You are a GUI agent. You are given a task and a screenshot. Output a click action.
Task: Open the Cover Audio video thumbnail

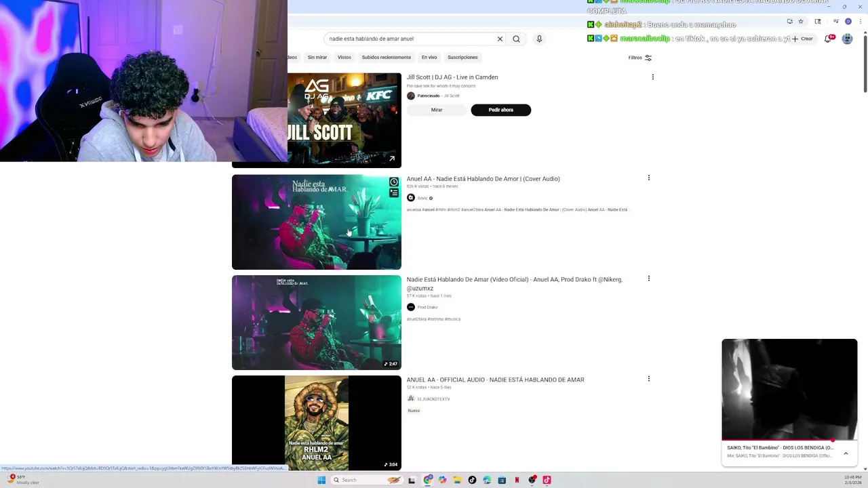coord(317,222)
